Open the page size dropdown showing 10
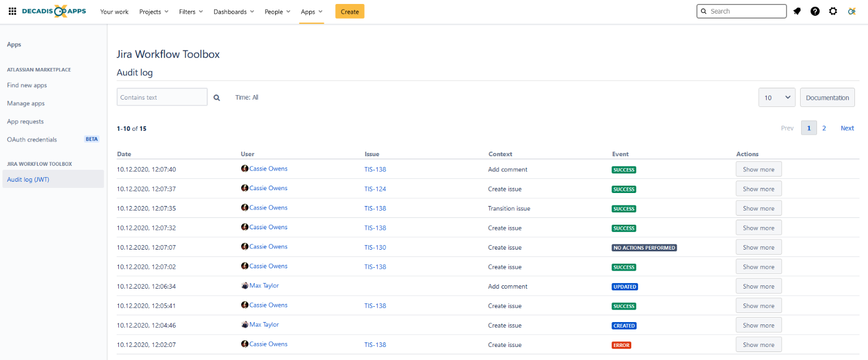Viewport: 868px width, 360px height. pyautogui.click(x=777, y=97)
